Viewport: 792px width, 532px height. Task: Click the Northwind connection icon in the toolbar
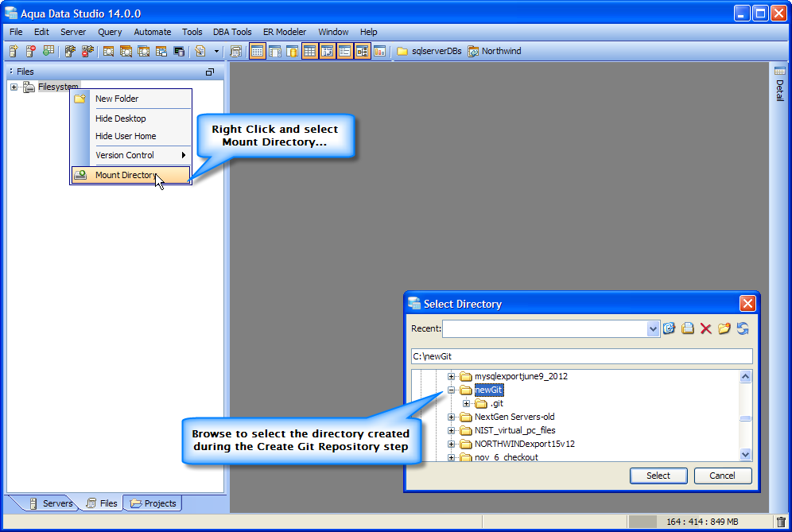(473, 51)
